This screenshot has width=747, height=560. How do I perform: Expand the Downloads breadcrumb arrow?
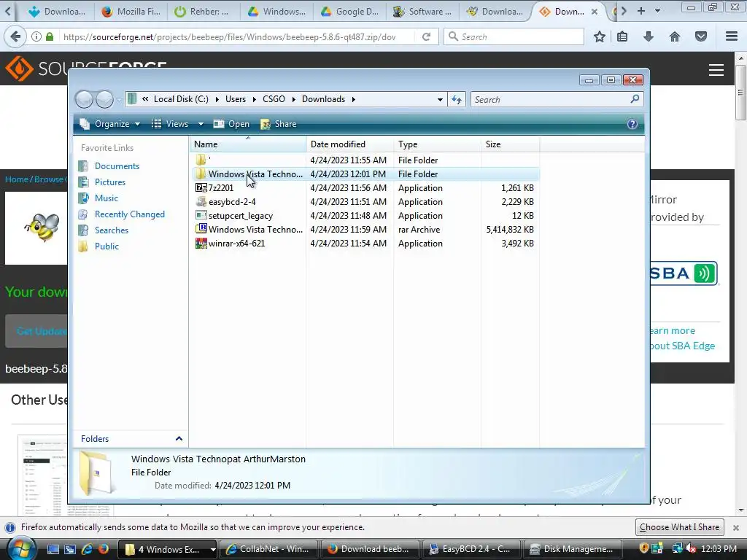354,99
